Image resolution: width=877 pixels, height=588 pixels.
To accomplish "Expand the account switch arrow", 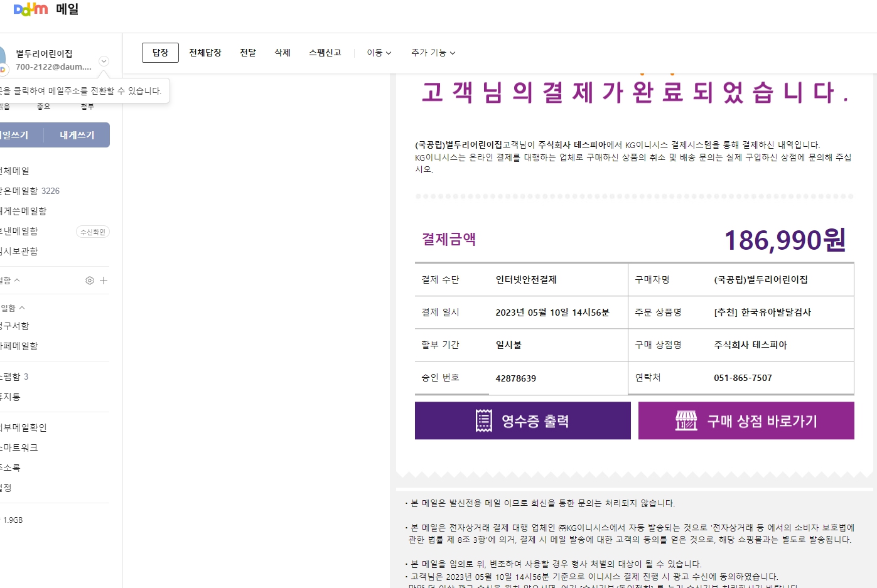I will (x=104, y=61).
